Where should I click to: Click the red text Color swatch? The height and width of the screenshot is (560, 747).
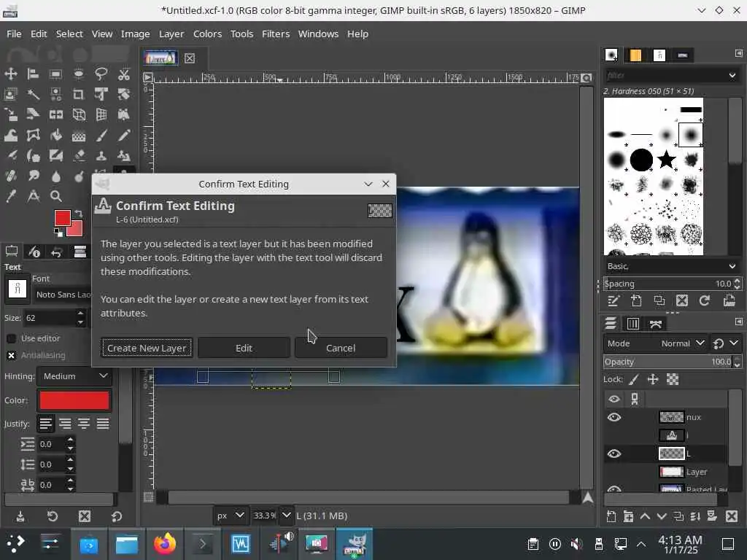[x=74, y=400]
